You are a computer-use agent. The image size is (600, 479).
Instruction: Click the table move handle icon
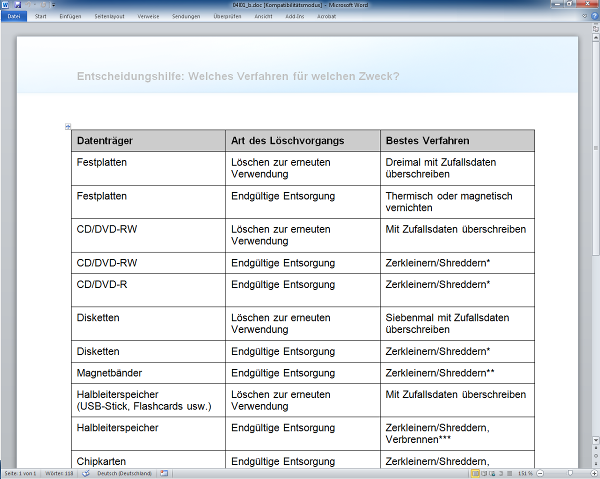point(68,126)
